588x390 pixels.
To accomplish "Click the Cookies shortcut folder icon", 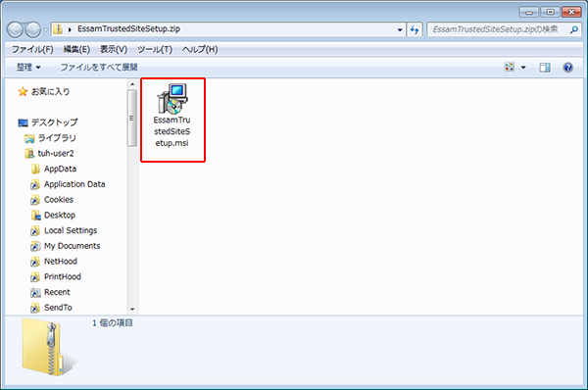I will [35, 200].
